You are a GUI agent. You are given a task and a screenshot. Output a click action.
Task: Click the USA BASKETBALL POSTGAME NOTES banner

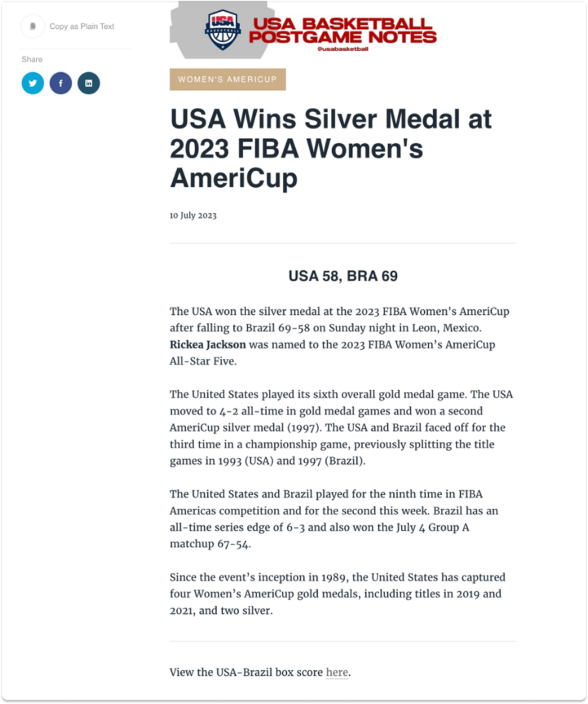[x=344, y=29]
